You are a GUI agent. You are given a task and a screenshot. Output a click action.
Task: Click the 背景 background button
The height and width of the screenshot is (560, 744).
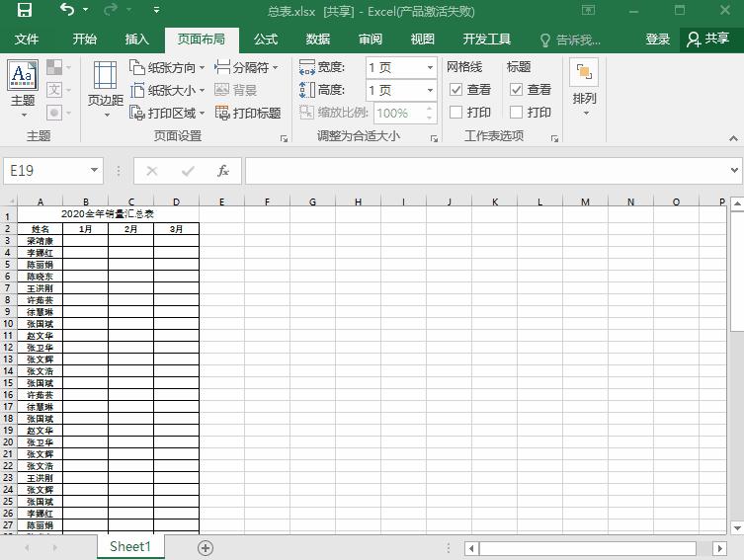pyautogui.click(x=236, y=90)
